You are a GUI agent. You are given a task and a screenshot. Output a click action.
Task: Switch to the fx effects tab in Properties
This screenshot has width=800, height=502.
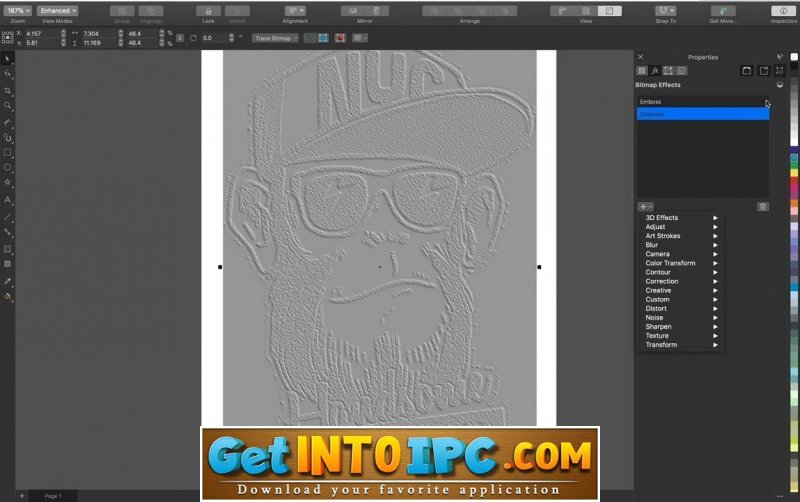pyautogui.click(x=655, y=71)
